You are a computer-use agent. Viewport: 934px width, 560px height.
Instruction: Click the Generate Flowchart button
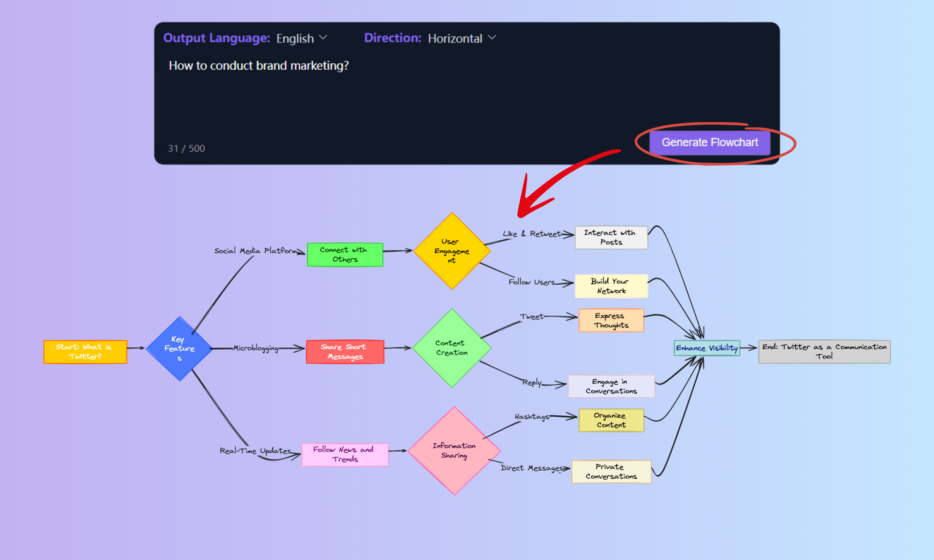pyautogui.click(x=709, y=143)
